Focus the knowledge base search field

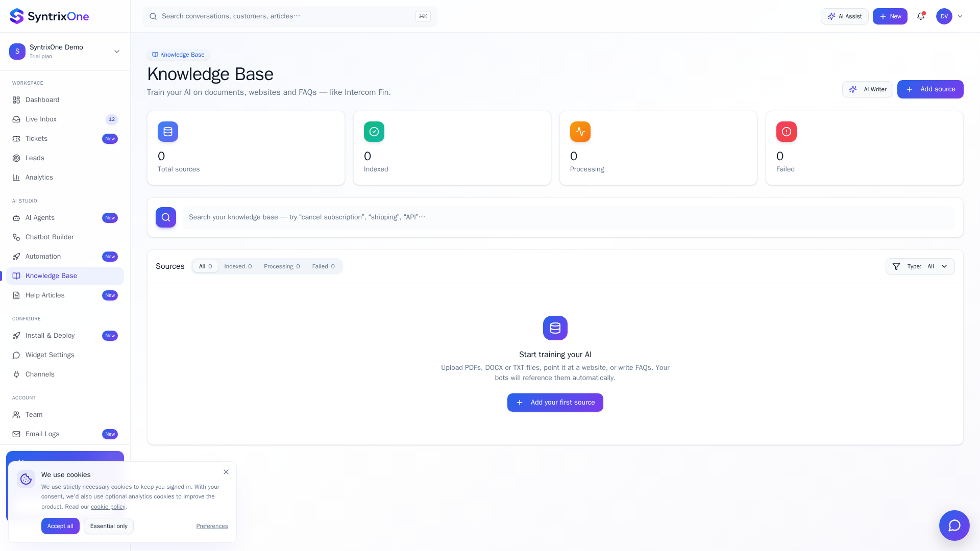point(568,217)
